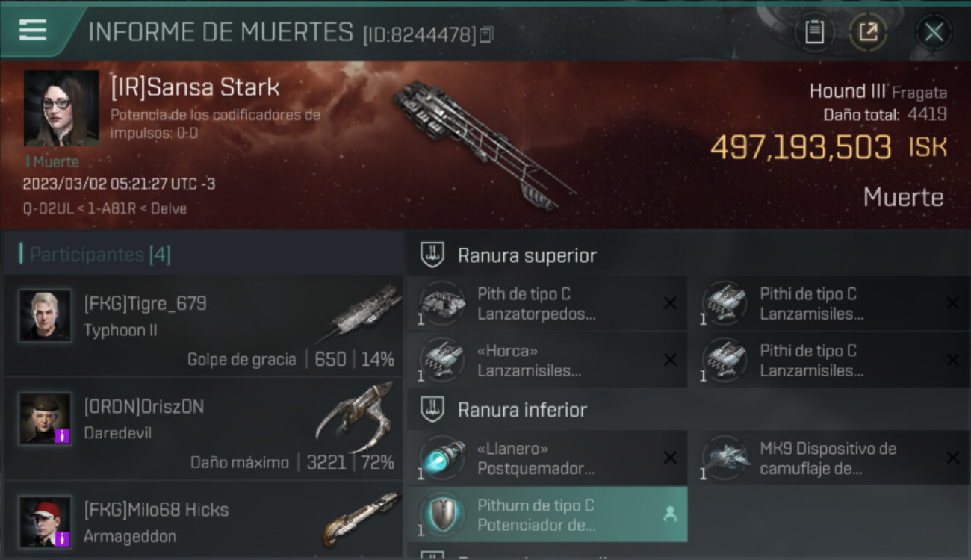The image size is (971, 560).
Task: Open the hamburger menu icon
Action: point(33,30)
